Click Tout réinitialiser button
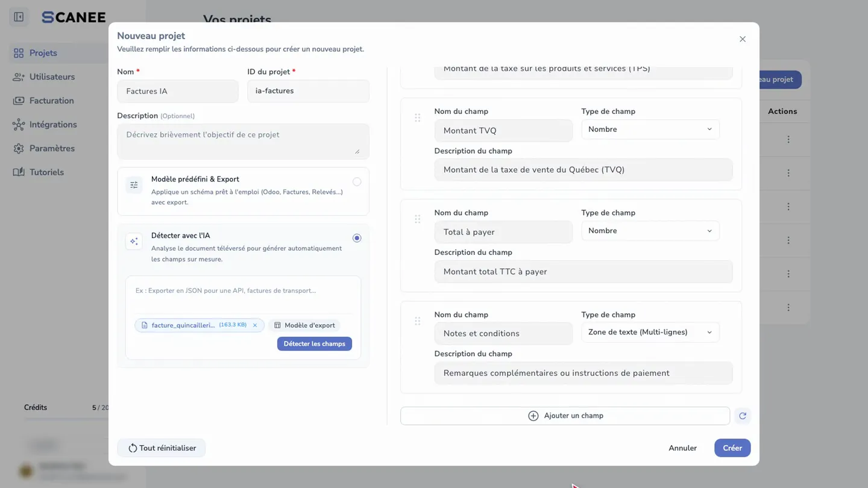 coord(162,448)
